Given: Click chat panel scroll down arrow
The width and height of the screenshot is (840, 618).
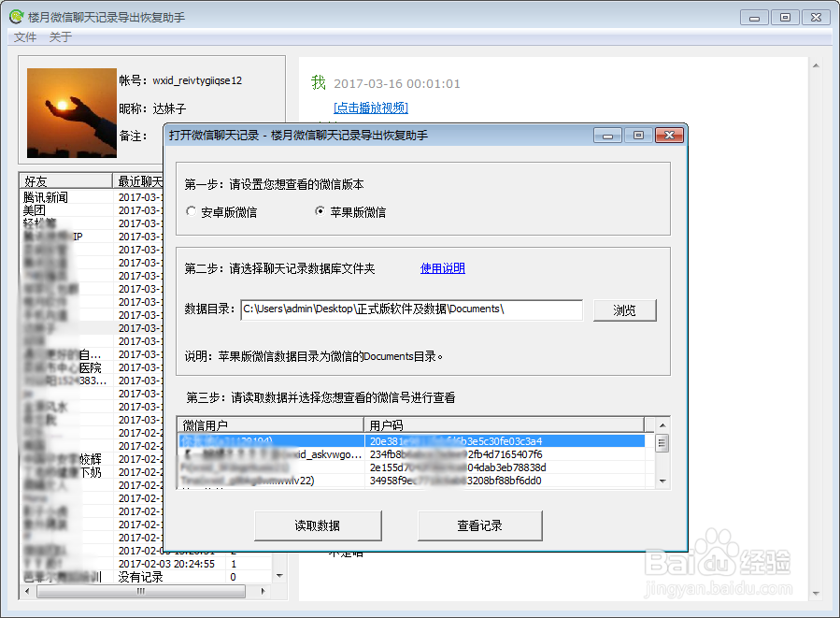Looking at the screenshot, I should click(x=816, y=594).
